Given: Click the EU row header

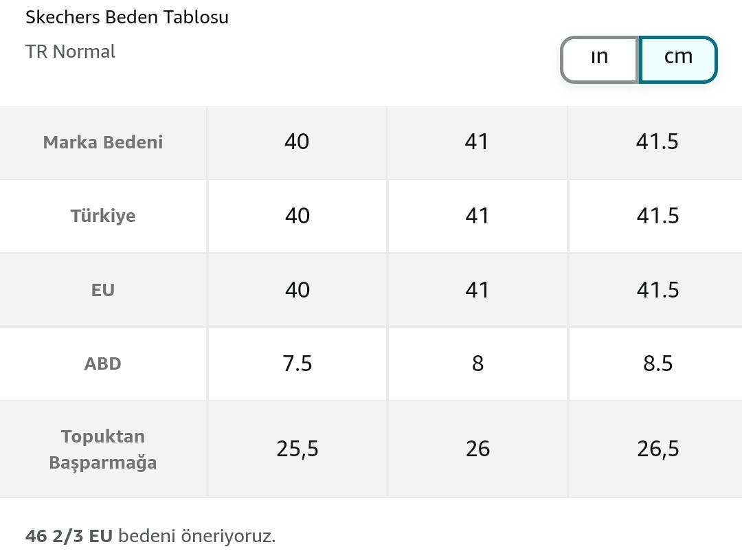Looking at the screenshot, I should click(103, 290).
